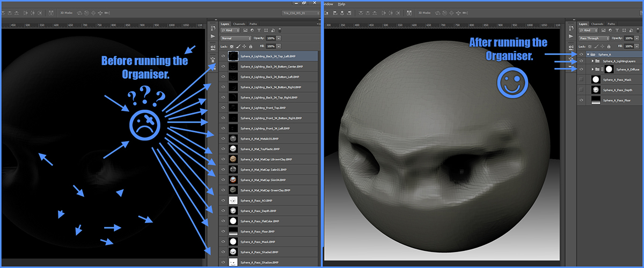
Task: Open the Normal blend mode dropdown
Action: pyautogui.click(x=235, y=39)
